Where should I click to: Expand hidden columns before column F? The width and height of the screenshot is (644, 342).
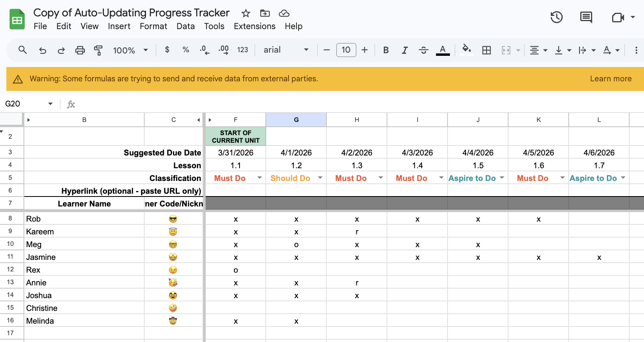point(210,120)
